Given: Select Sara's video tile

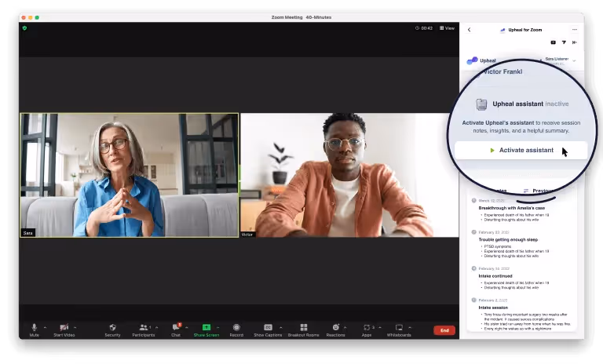Looking at the screenshot, I should 130,175.
